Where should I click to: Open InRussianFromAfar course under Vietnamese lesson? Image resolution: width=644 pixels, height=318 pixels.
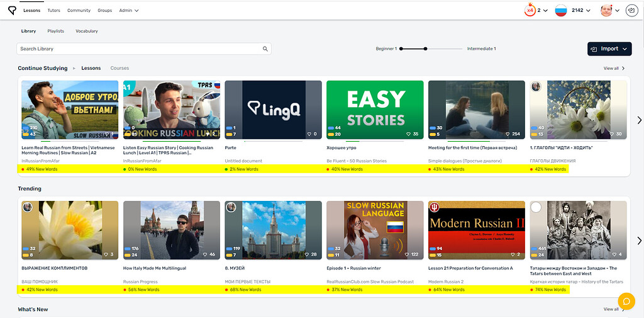40,161
